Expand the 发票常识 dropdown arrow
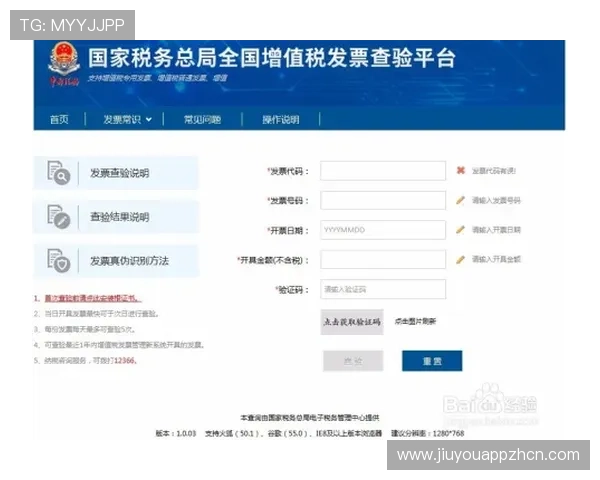The width and height of the screenshot is (600, 480). [x=148, y=120]
